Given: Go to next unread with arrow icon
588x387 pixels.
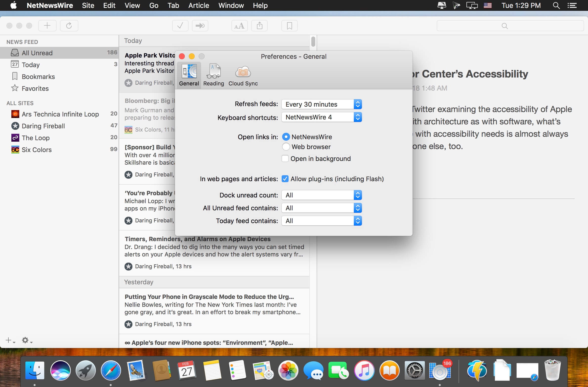Looking at the screenshot, I should (200, 25).
